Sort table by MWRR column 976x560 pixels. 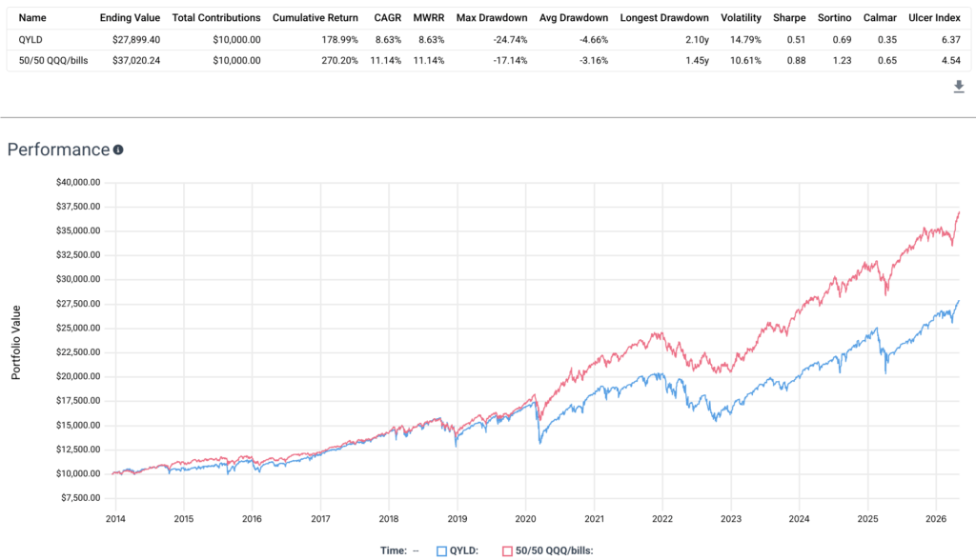point(429,18)
